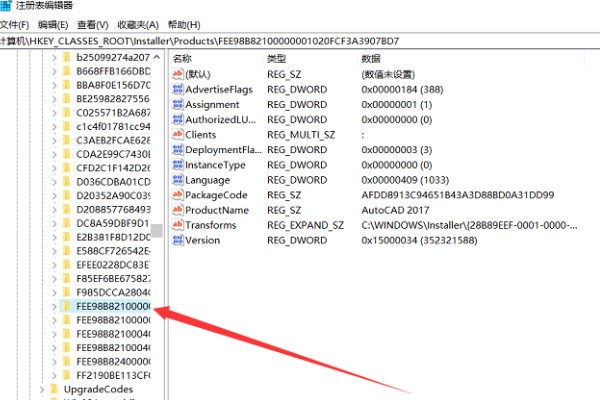Click the 数据 column header
This screenshot has height=400, width=600.
pos(371,60)
